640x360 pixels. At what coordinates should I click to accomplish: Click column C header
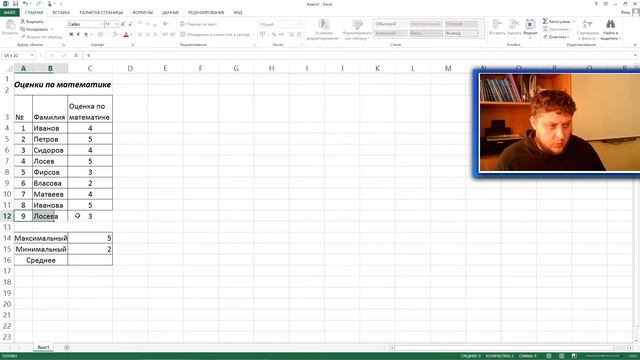(x=90, y=68)
